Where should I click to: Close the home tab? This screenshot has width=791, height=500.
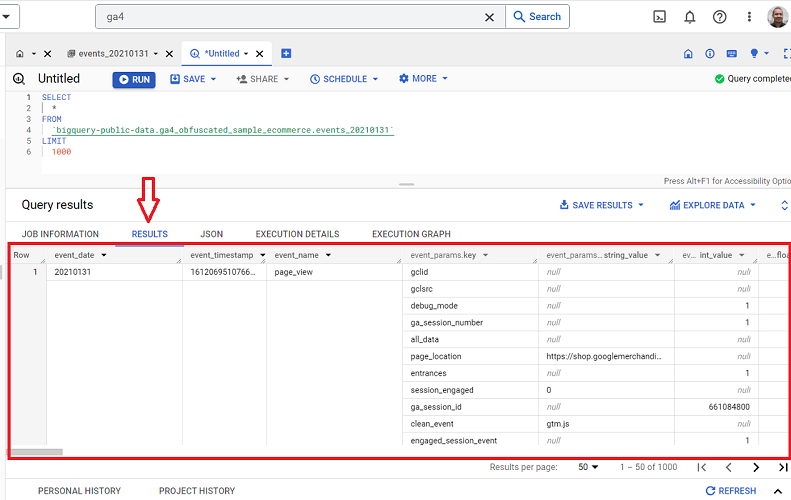pos(47,53)
